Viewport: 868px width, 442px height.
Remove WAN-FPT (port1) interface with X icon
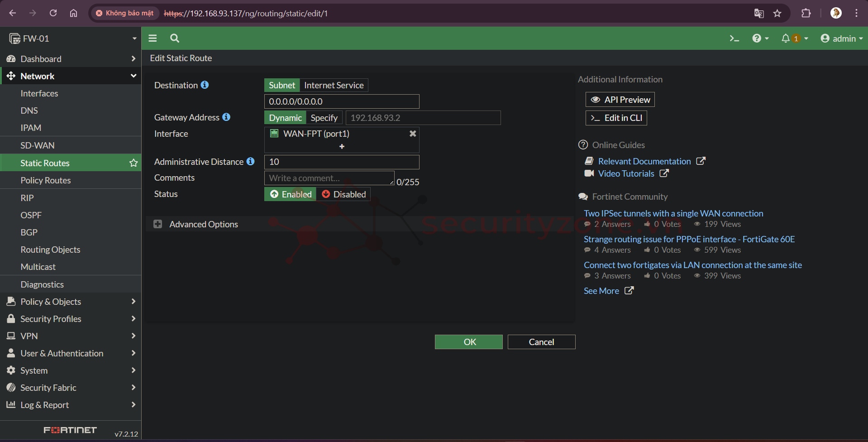413,134
